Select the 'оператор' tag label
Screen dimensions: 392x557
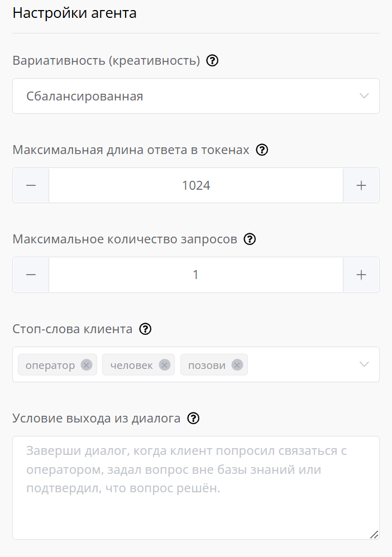click(50, 365)
